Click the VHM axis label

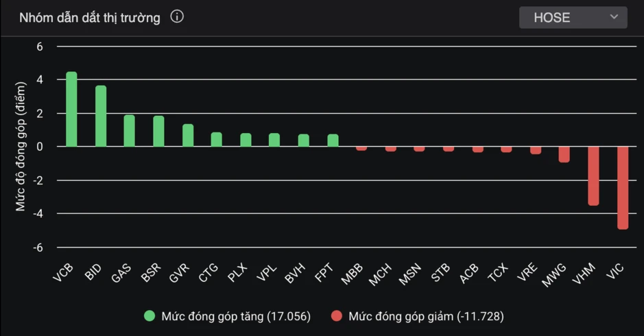click(x=584, y=274)
